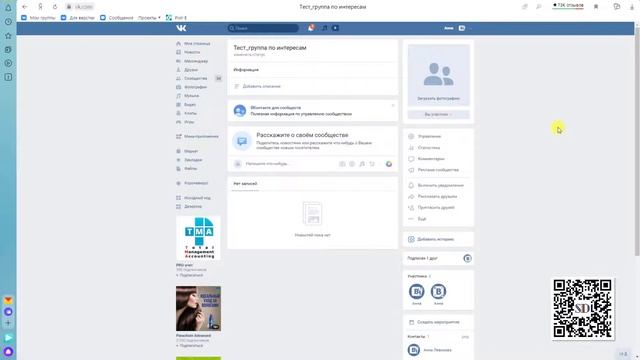Open 'Управление' community settings
Viewport: 640px width, 360px height.
pyautogui.click(x=425, y=136)
